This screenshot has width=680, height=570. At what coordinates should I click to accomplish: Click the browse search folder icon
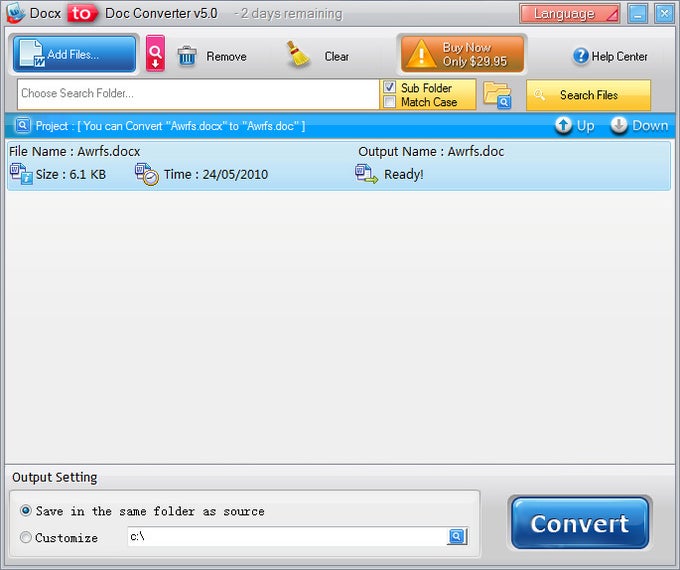pos(497,95)
